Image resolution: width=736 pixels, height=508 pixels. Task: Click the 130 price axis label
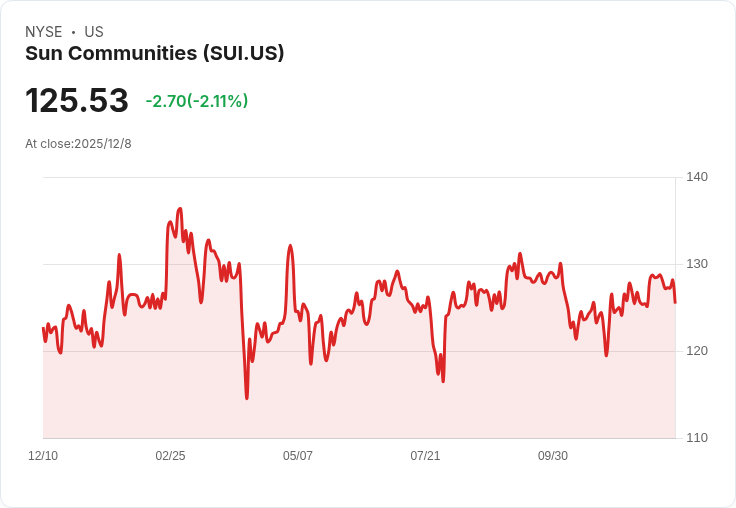pyautogui.click(x=697, y=264)
